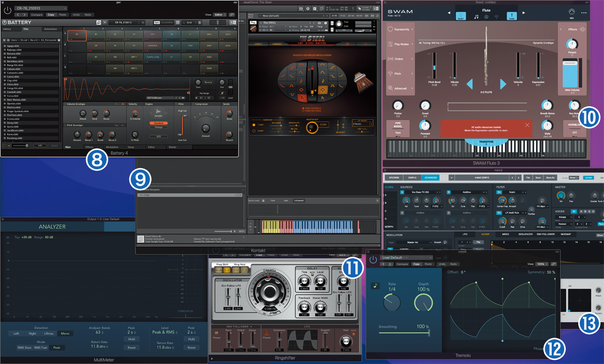Select the BD cell in Battery matrix
Image resolution: width=604 pixels, height=364 pixels.
tap(77, 35)
